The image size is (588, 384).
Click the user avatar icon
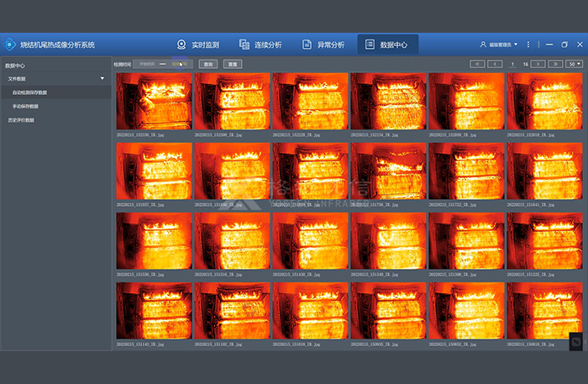[482, 45]
